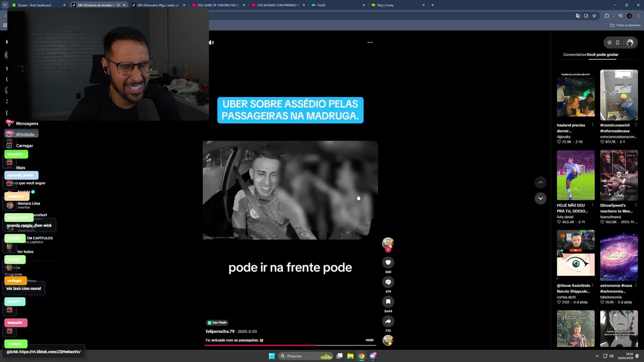This screenshot has width=644, height=362.
Task: Open the 'tahstronomia' creator link
Action: click(x=611, y=297)
